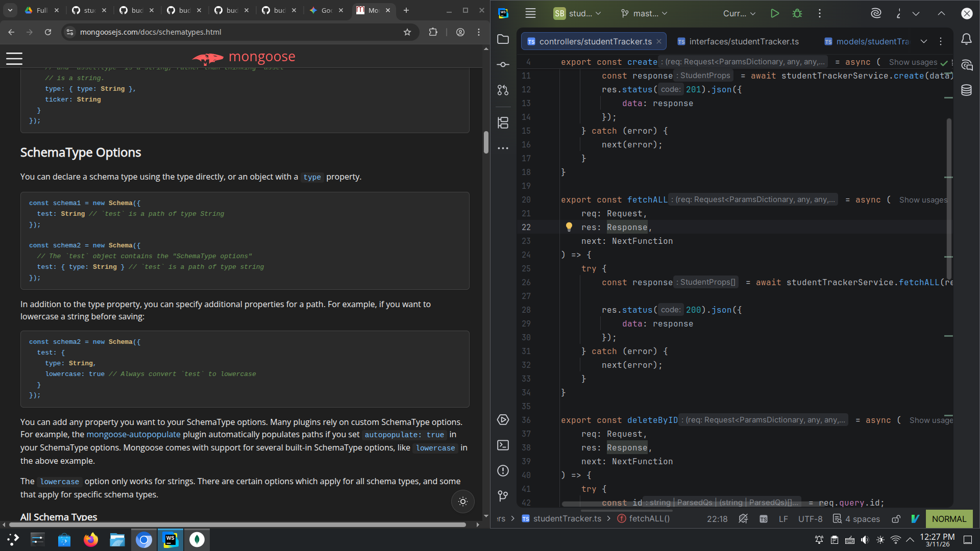Open the Commit tool window

tap(503, 64)
